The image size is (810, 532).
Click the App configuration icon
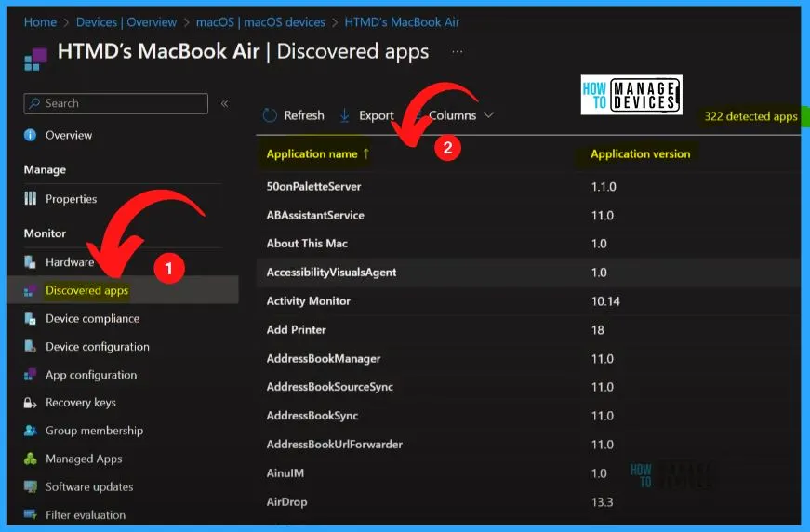point(31,375)
